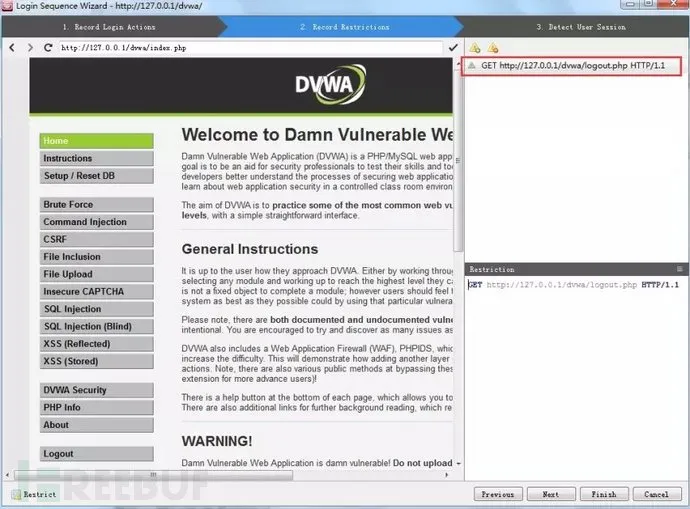The width and height of the screenshot is (690, 509).
Task: Go back in wizard browser
Action: point(12,48)
